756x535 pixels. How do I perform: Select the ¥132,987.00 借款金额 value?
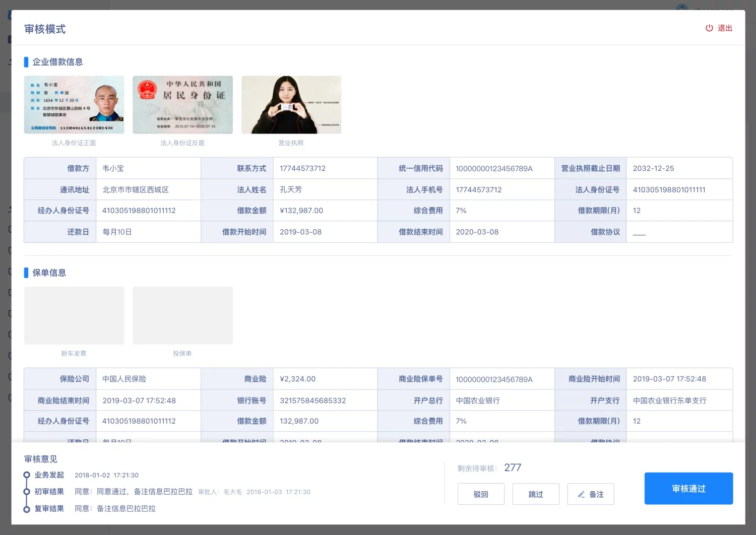301,211
